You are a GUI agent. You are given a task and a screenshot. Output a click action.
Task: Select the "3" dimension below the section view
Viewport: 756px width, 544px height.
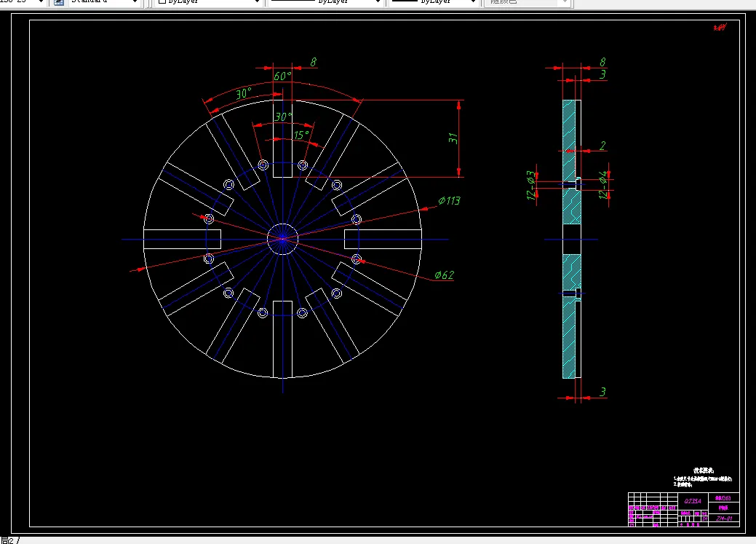pos(602,392)
